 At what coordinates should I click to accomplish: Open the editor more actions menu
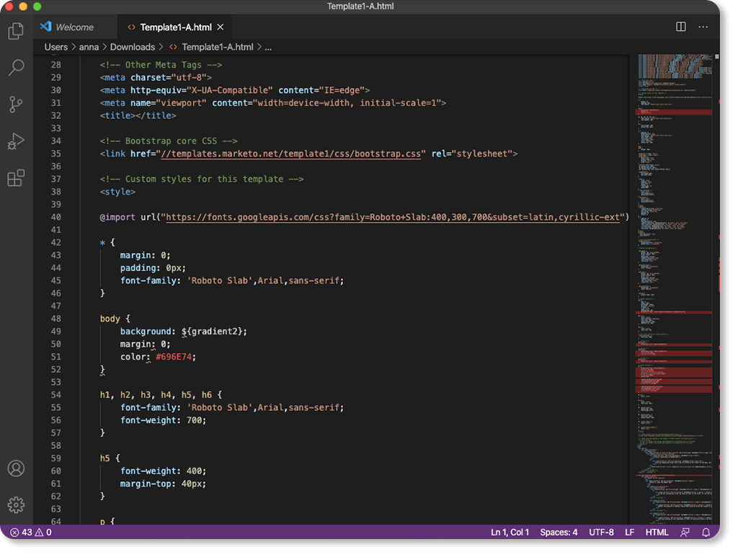pyautogui.click(x=703, y=26)
